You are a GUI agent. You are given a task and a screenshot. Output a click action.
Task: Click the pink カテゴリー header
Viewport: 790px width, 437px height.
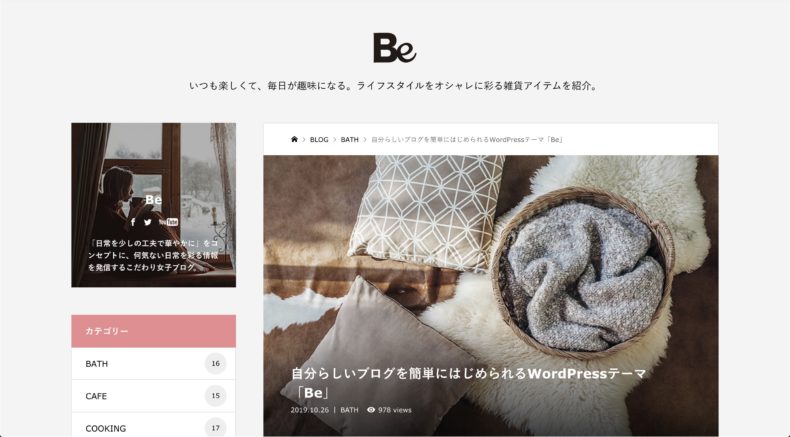pos(154,331)
